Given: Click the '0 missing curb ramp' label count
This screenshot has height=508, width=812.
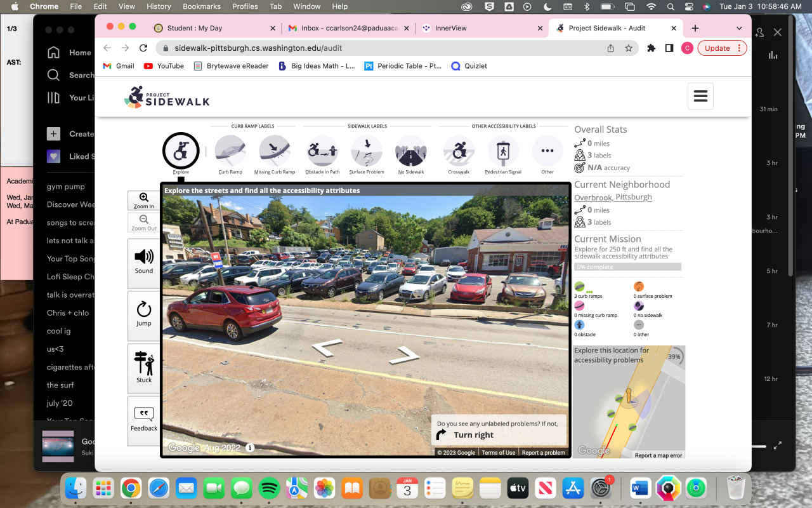Looking at the screenshot, I should [x=596, y=309].
